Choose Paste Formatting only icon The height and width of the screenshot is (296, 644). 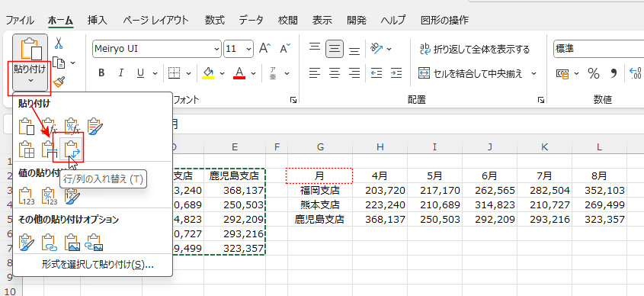27,243
